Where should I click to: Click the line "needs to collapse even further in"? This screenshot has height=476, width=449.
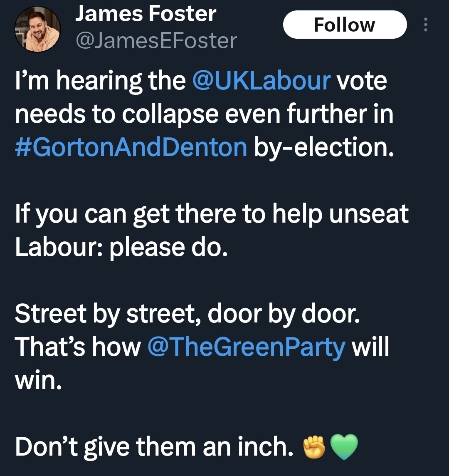(204, 114)
